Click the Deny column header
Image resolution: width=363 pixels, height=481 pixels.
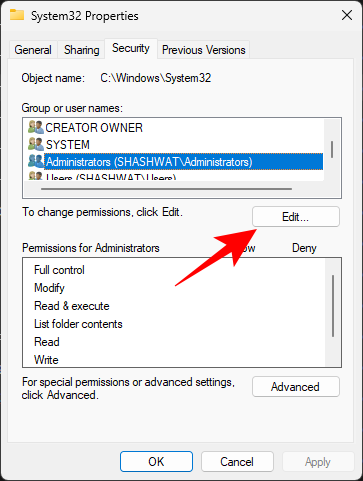304,248
